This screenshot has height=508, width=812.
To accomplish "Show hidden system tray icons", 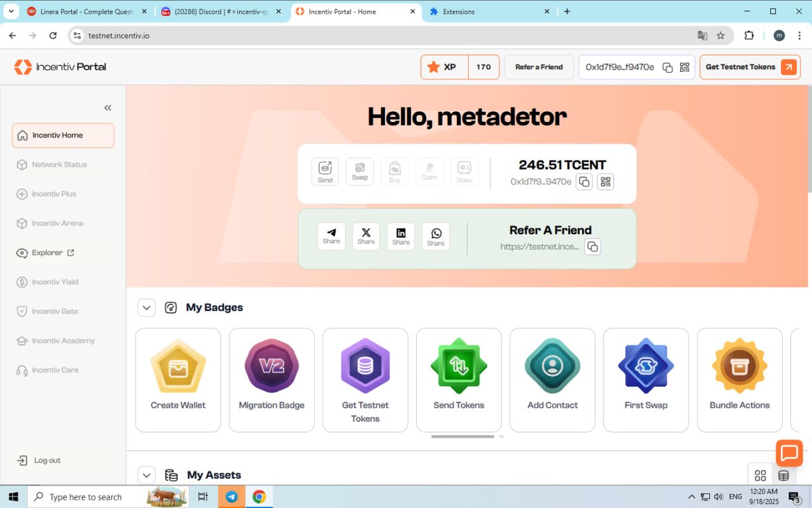I will point(692,496).
